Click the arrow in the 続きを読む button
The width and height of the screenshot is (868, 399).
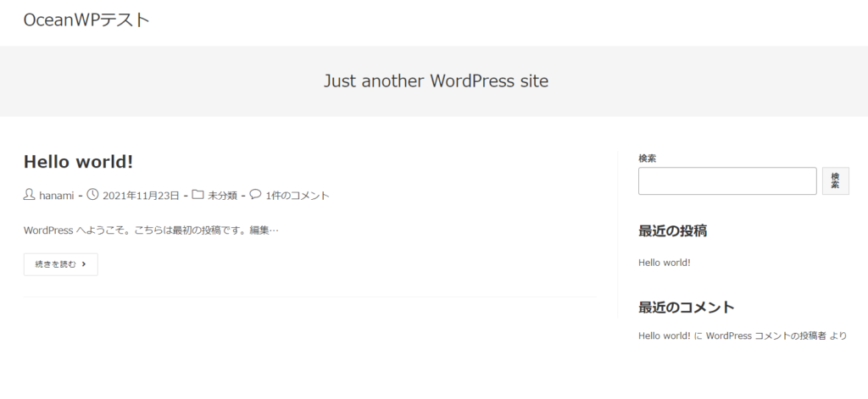click(x=84, y=264)
